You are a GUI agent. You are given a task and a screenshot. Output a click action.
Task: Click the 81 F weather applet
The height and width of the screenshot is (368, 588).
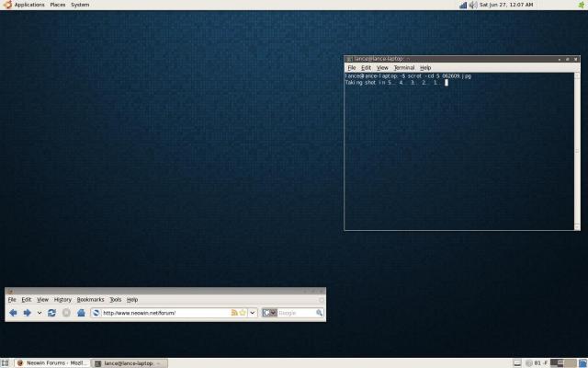pos(537,363)
